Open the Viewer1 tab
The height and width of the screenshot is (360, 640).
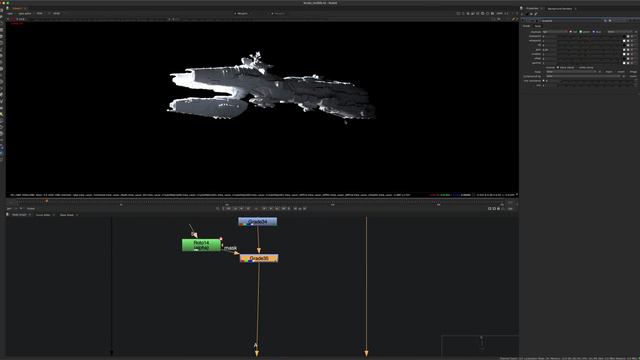(17, 8)
